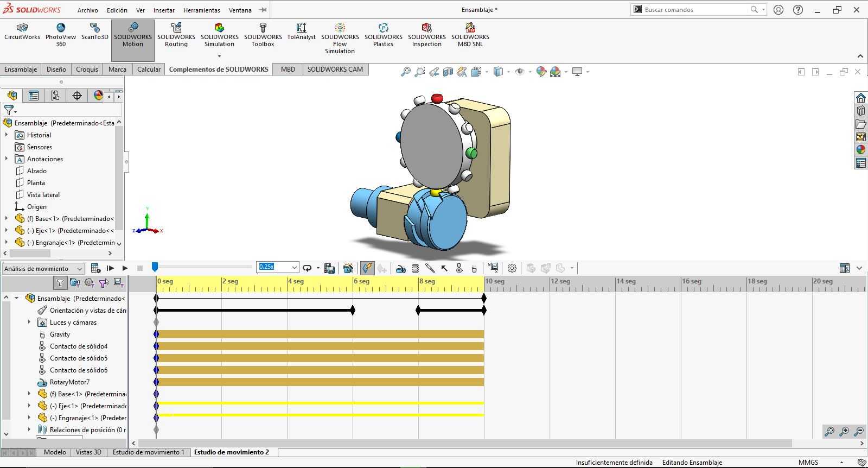Screen dimensions: 868x468
Task: Add a rotary motor to study
Action: (400, 268)
